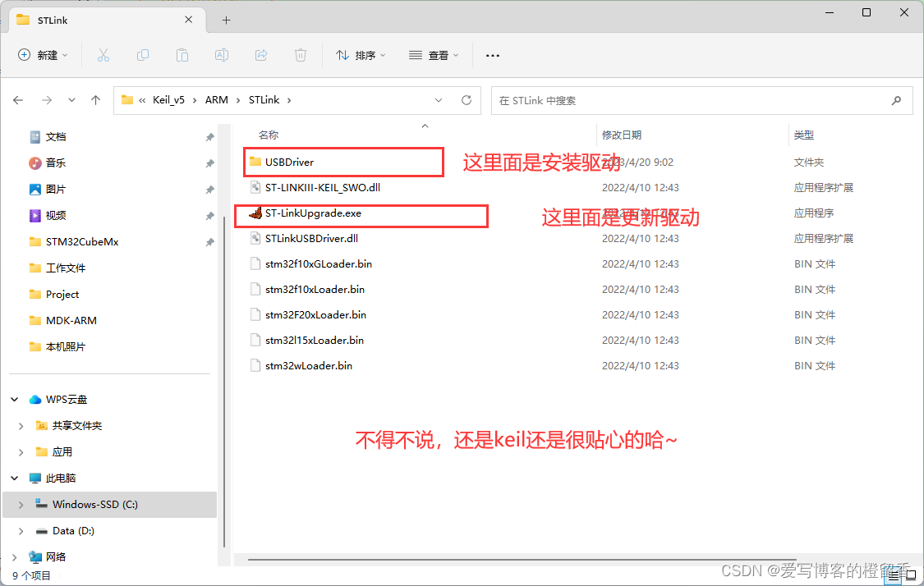Sort by 类型 column header
This screenshot has height=586, width=924.
click(804, 135)
